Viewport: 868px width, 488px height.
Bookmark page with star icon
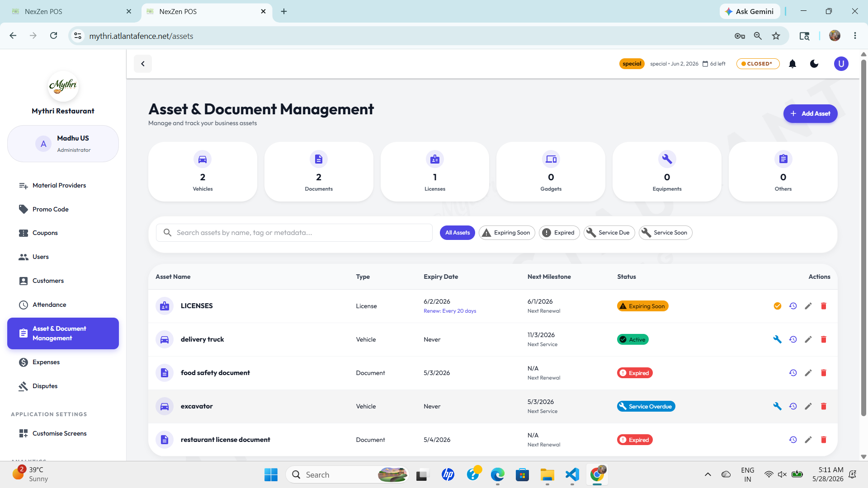pyautogui.click(x=776, y=36)
